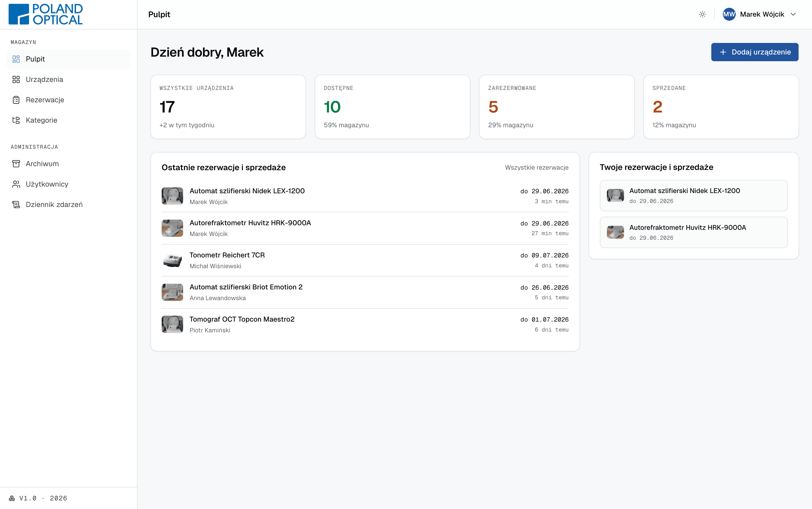Open the Sprzedane stat card

[721, 107]
